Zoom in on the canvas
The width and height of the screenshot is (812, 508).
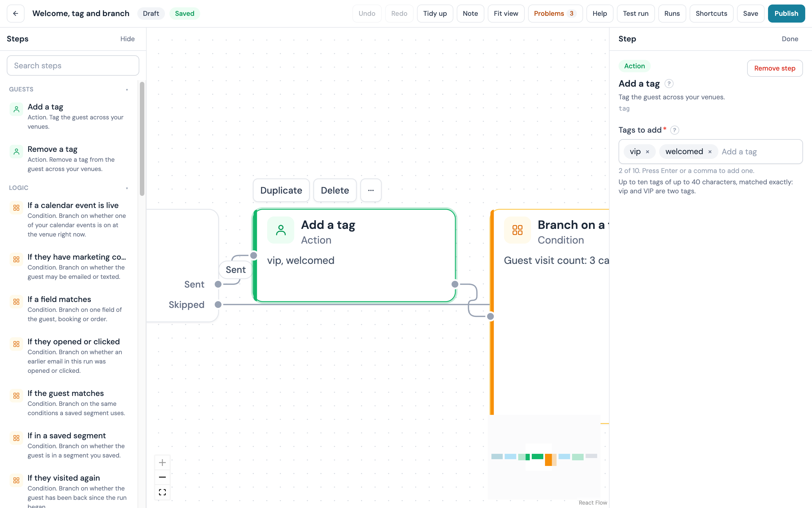coord(162,463)
